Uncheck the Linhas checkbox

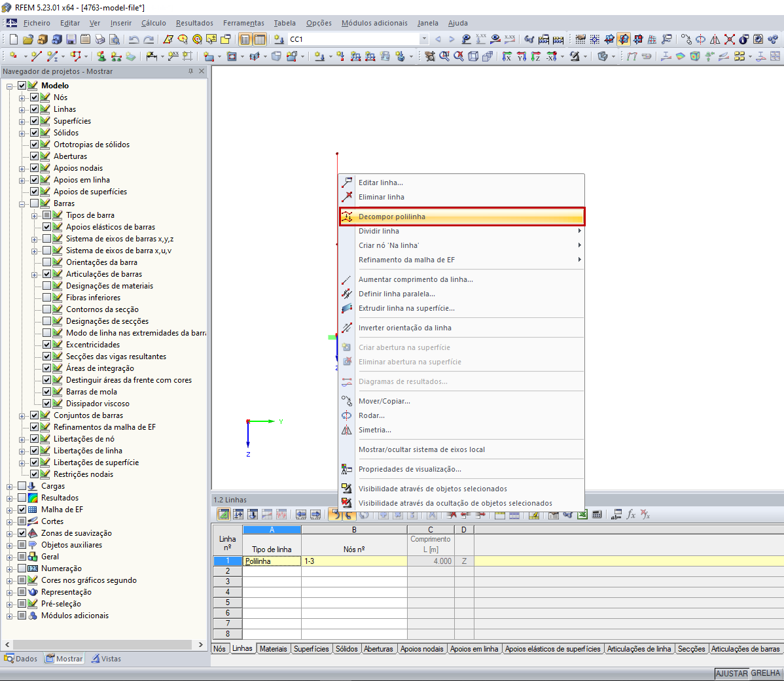pyautogui.click(x=35, y=109)
